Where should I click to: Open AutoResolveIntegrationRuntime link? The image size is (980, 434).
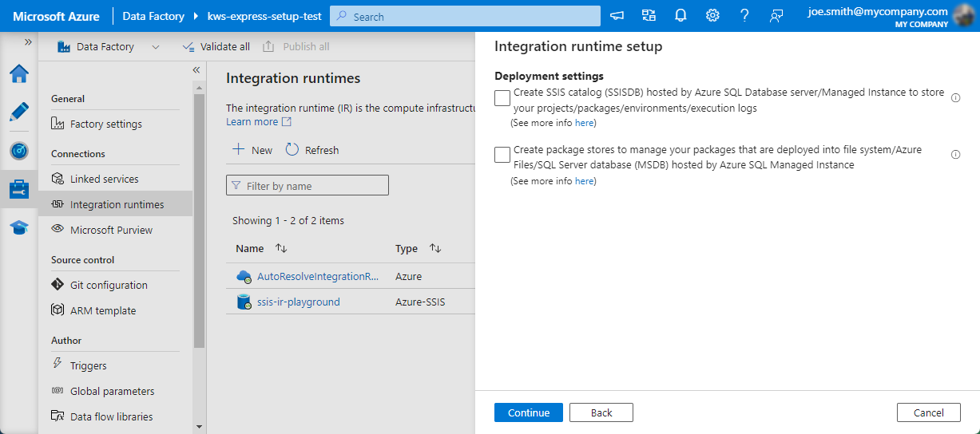point(318,277)
